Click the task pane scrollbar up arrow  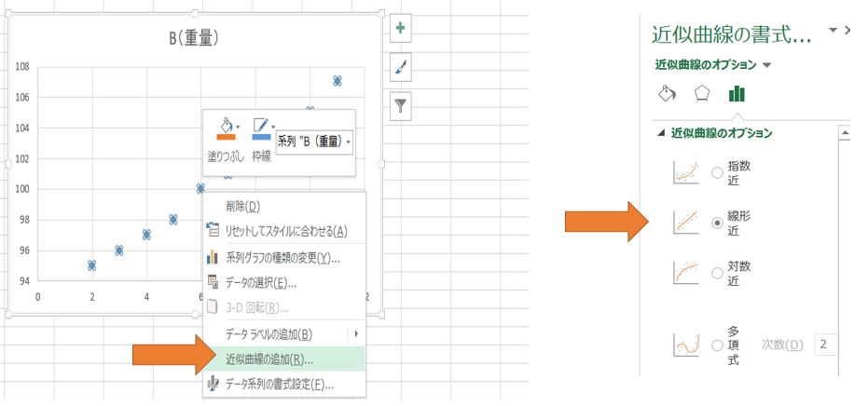click(845, 133)
